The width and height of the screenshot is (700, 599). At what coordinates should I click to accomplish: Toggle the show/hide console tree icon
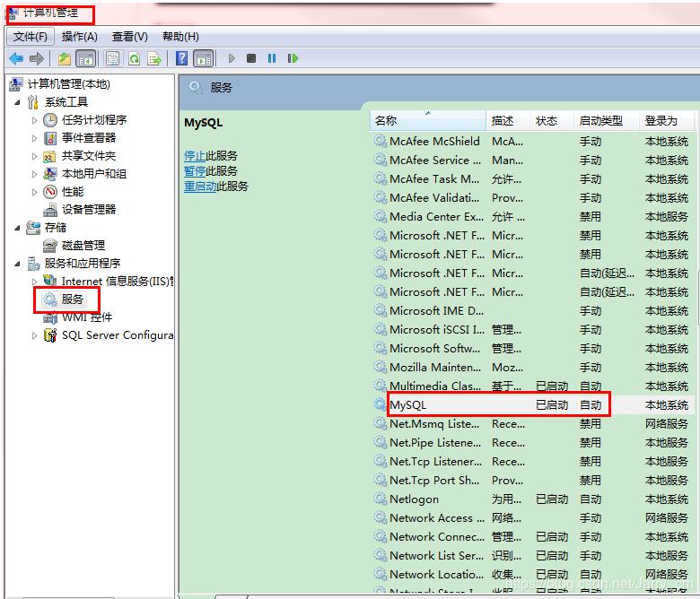tap(86, 58)
